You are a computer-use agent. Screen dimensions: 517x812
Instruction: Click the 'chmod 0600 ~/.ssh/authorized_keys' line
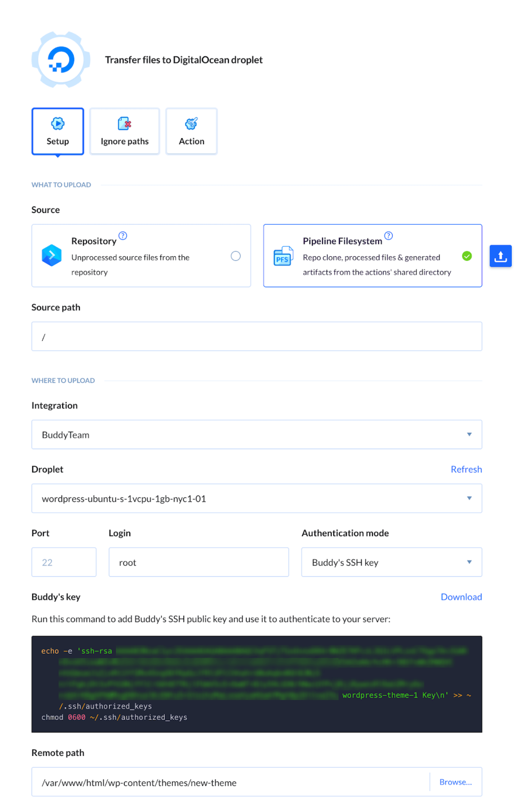point(114,717)
